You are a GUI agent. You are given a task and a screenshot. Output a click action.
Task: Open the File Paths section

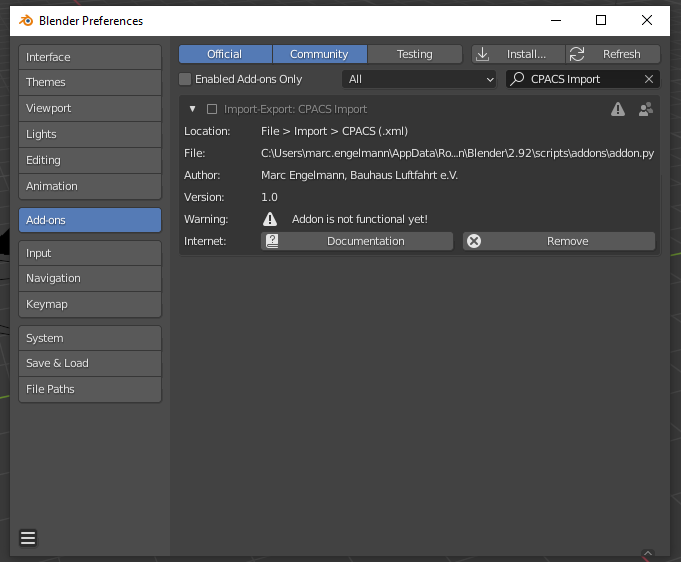tap(90, 390)
